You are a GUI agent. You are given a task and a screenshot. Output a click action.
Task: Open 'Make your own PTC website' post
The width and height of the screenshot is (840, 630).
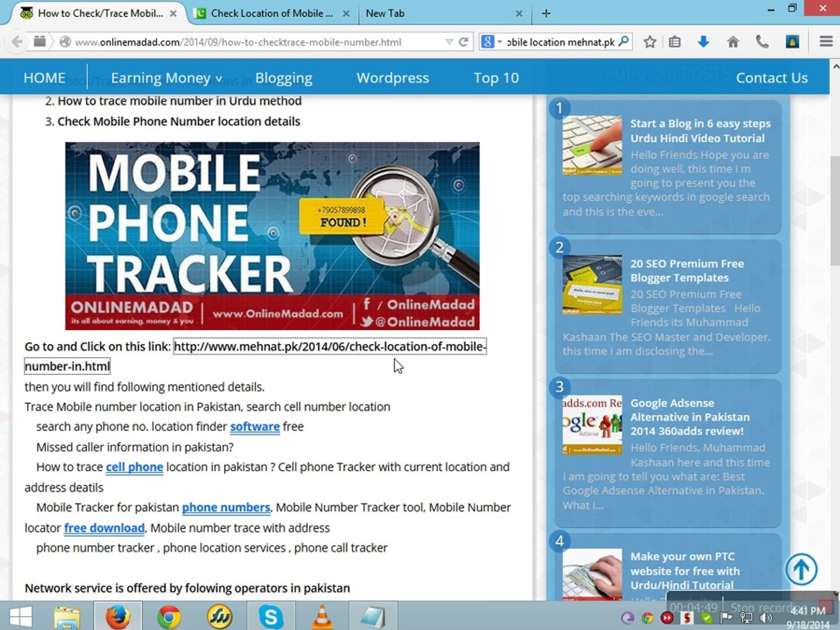click(685, 570)
